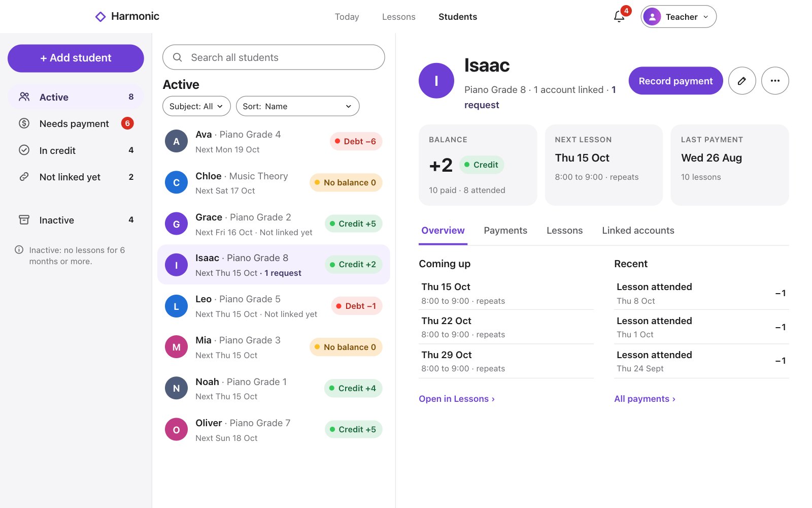Screen dimensions: 812x508
Task: Switch to the Linked accounts tab
Action: [x=638, y=231]
